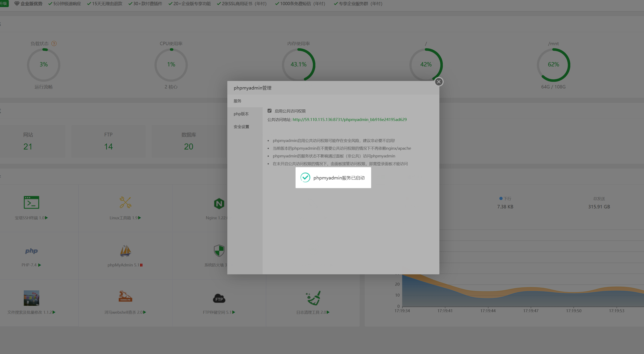Click the 河马webshell查杀 2.0 play arrow
This screenshot has width=644, height=354.
point(145,312)
